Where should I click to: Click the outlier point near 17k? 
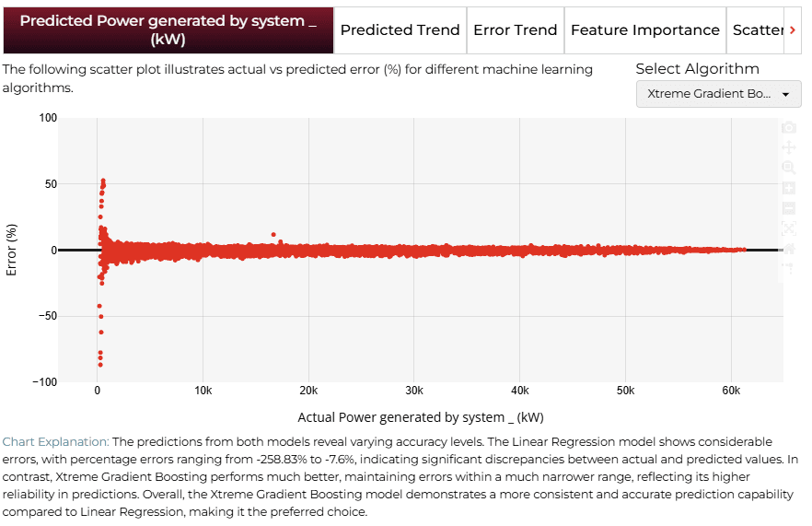point(273,235)
